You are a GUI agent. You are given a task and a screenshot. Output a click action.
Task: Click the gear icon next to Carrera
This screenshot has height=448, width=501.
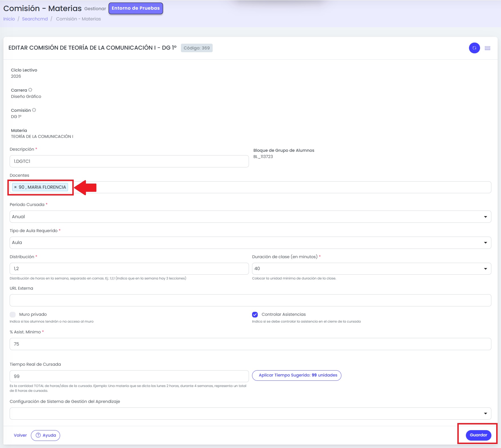coord(30,90)
